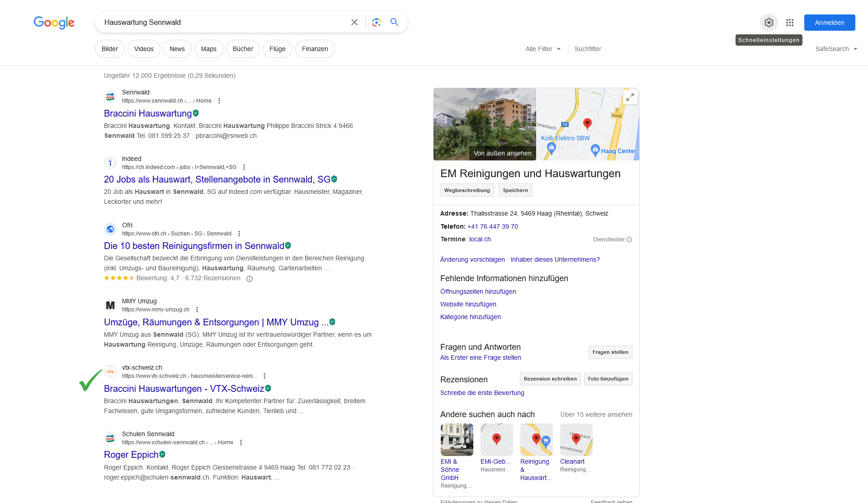Open three-dot menu for Schulen Sennwald result
The height and width of the screenshot is (503, 868).
[241, 442]
